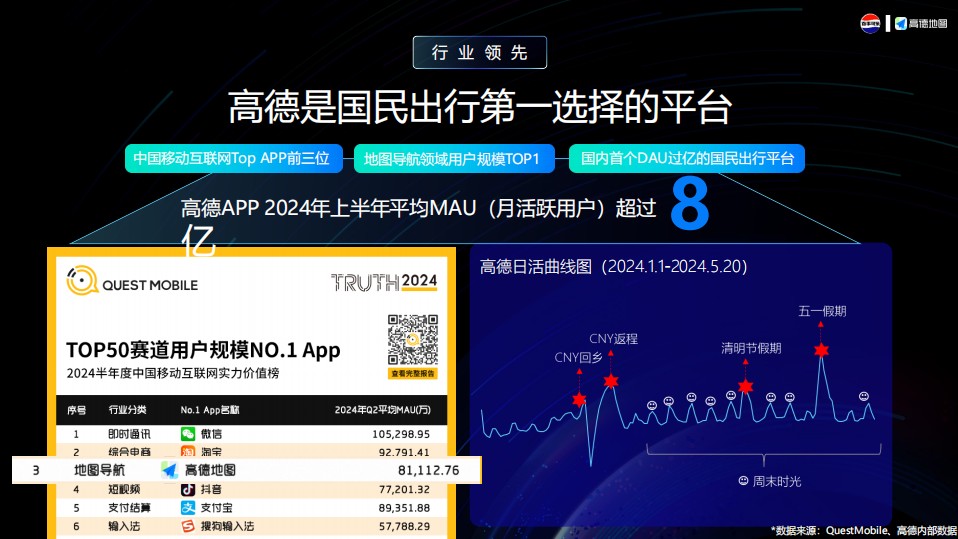
Task: Click the red star under CNY返程
Action: pos(610,381)
